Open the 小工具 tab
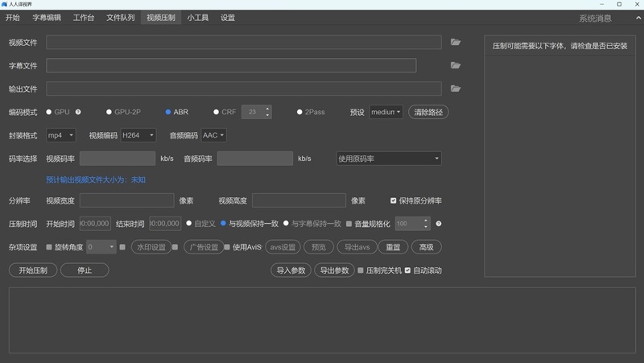 click(200, 18)
